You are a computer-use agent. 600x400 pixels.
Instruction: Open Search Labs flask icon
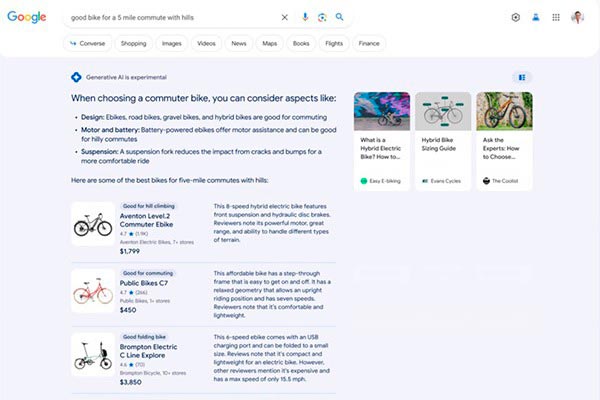click(536, 17)
